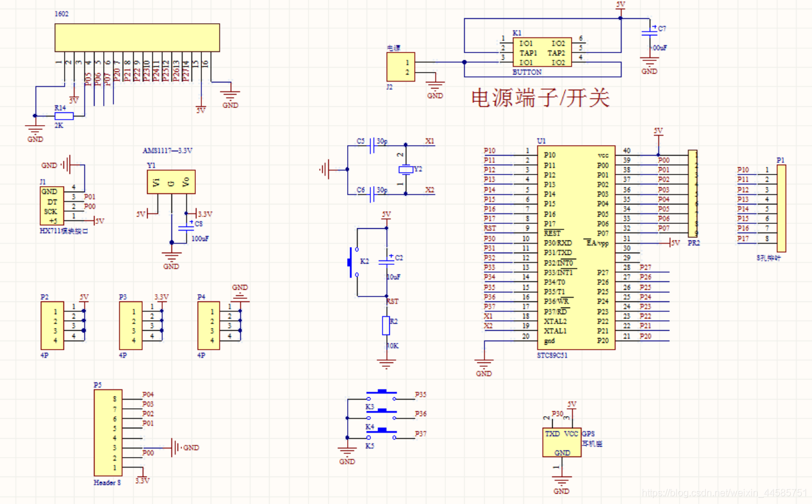
Task: Select the U1 STC89C51 microcontroller body
Action: (x=576, y=248)
